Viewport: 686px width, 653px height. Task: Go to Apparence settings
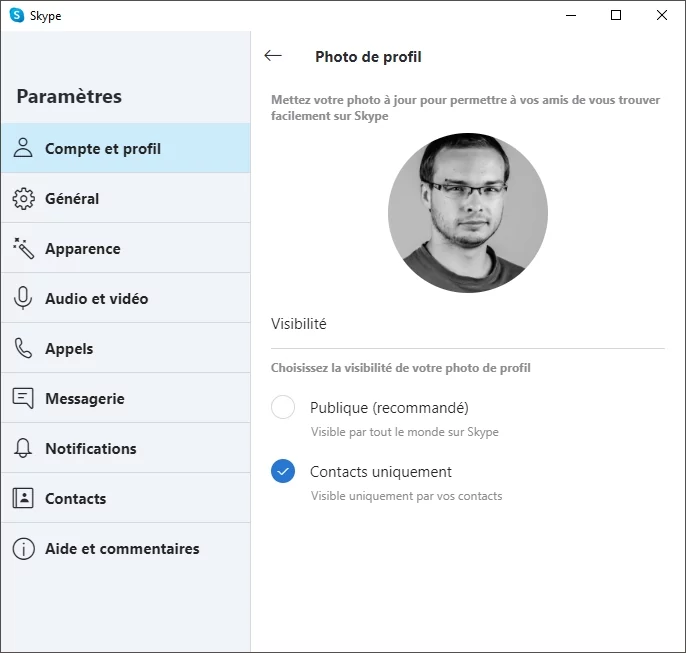tap(126, 248)
